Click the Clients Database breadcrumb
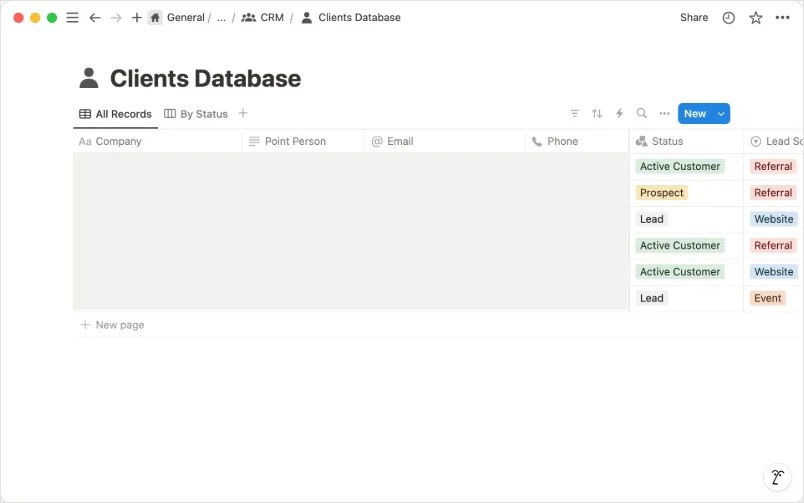 tap(351, 17)
